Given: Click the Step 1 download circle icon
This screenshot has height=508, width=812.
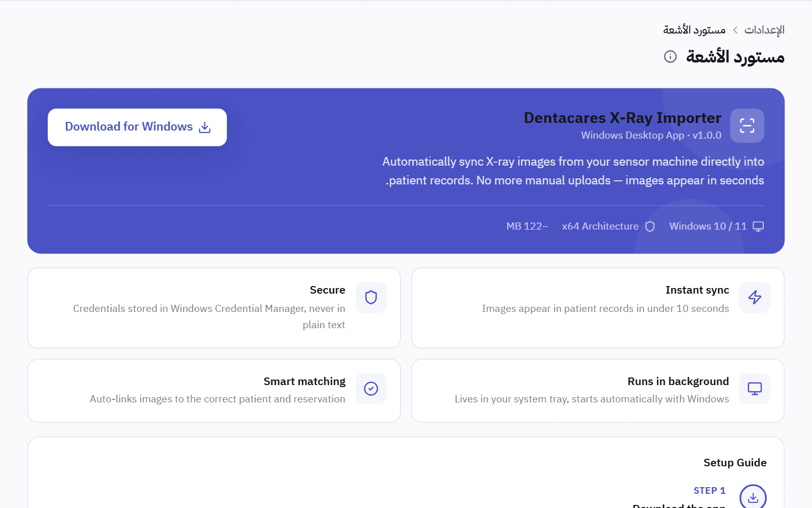Looking at the screenshot, I should [x=753, y=497].
